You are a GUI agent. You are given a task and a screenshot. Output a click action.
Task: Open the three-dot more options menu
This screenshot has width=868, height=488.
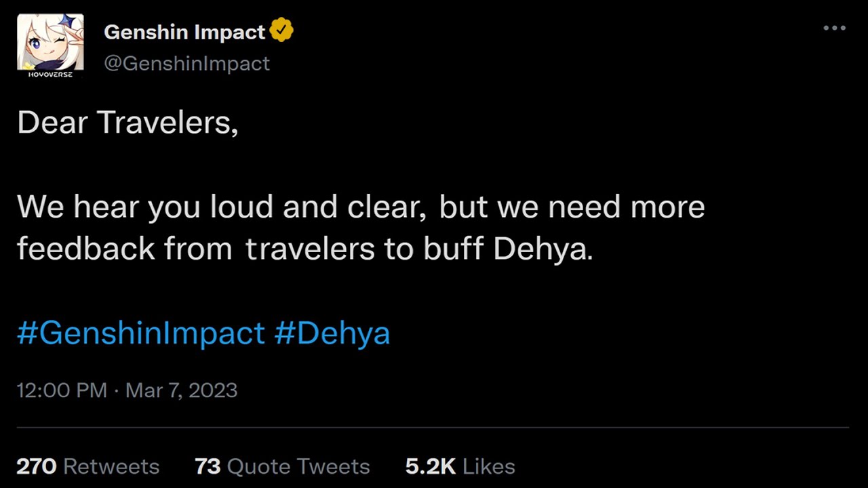pos(834,28)
